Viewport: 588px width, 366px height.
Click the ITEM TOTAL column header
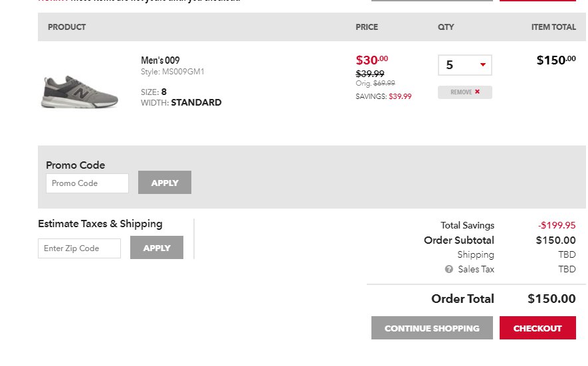point(553,27)
